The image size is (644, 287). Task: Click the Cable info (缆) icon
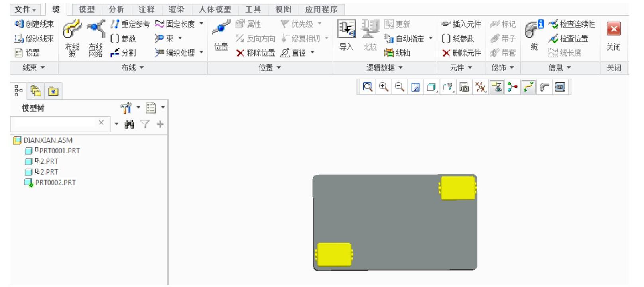click(x=534, y=29)
